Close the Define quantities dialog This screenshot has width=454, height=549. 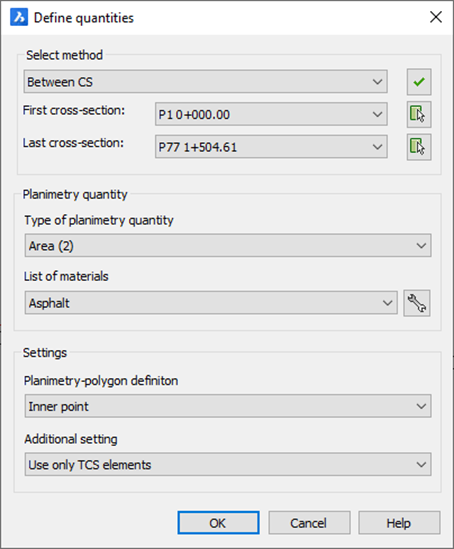point(436,17)
